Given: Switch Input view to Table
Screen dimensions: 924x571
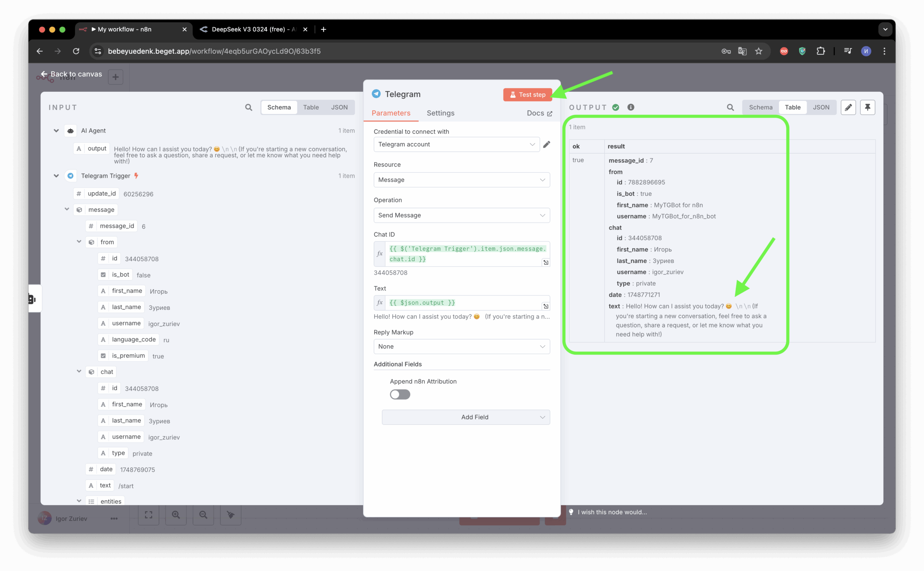Looking at the screenshot, I should point(311,107).
